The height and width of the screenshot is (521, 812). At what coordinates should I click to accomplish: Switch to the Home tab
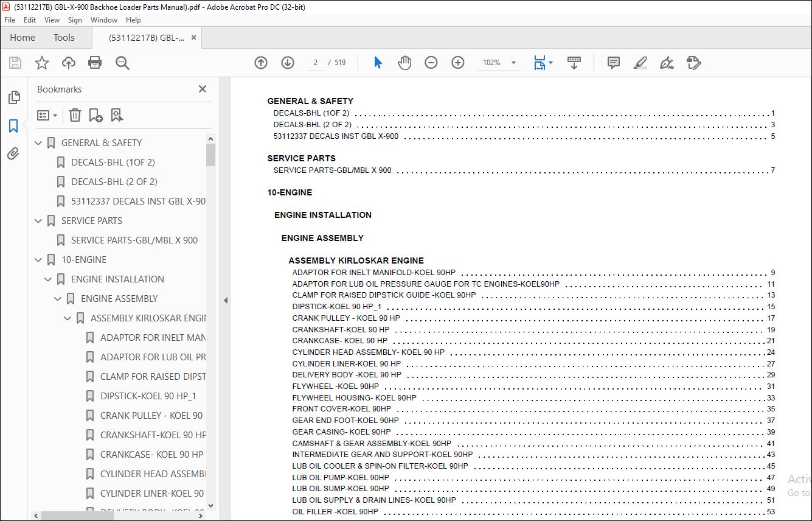coord(23,38)
